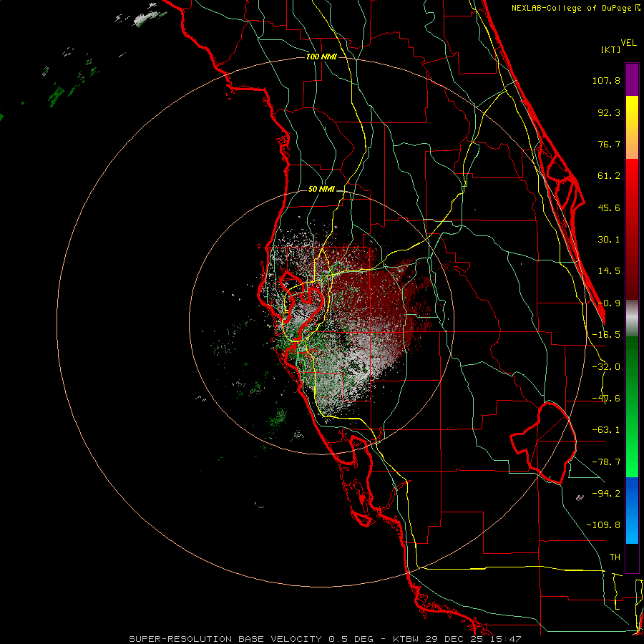Screen dimensions: 644x644
Task: Pick the gray near-zero segment of the color bar
Action: click(x=632, y=318)
